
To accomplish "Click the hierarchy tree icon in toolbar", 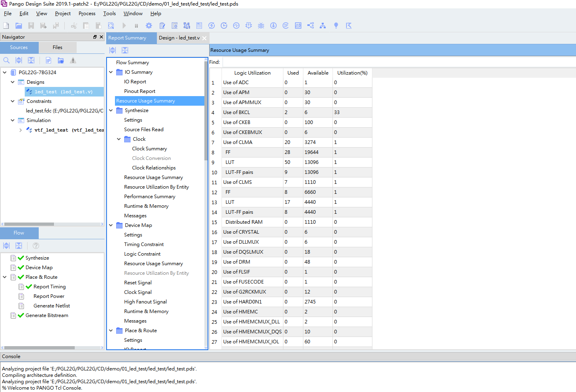I will tap(323, 26).
